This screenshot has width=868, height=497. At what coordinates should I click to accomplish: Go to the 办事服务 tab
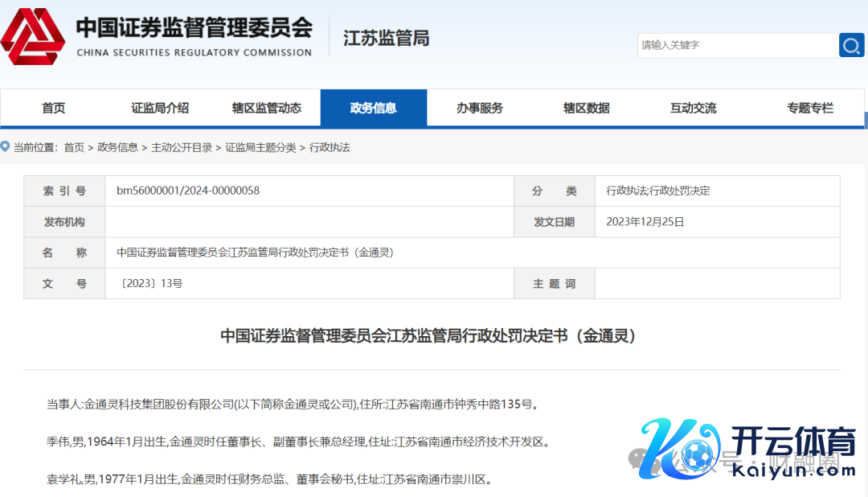[480, 108]
